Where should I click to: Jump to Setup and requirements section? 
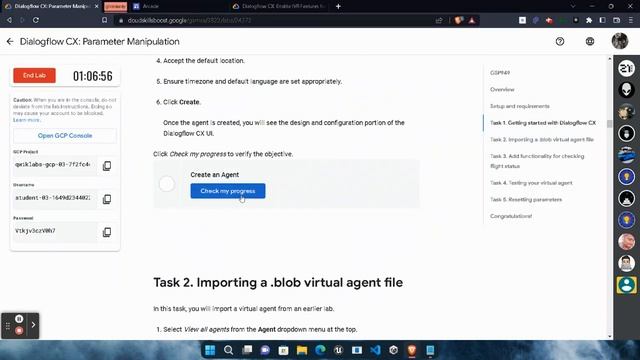point(520,106)
